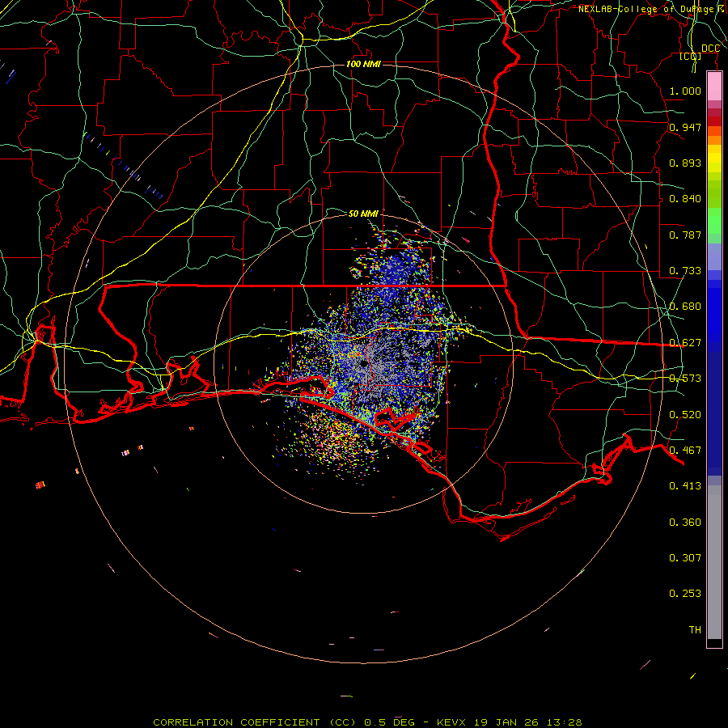The width and height of the screenshot is (728, 728).
Task: Click the black radar site dot at KEVX
Action: tap(364, 364)
